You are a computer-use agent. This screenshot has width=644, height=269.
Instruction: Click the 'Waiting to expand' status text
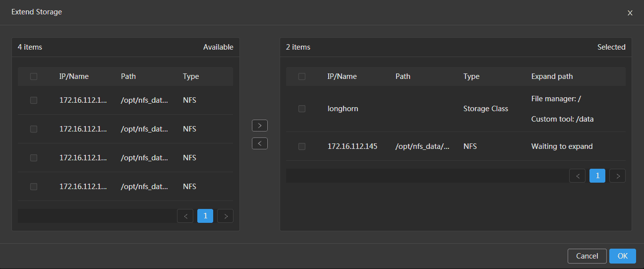(562, 146)
